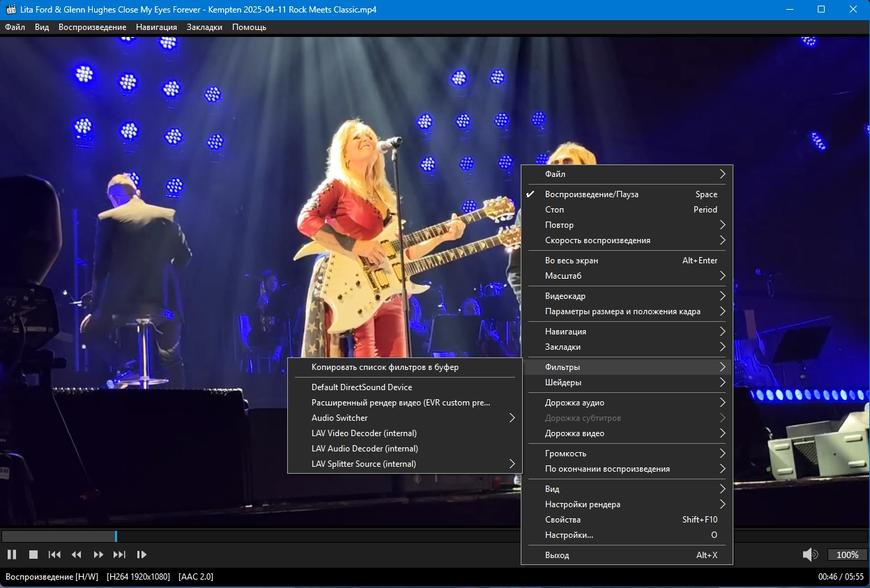Mute audio via the speaker icon
The height and width of the screenshot is (588, 870).
coord(809,555)
